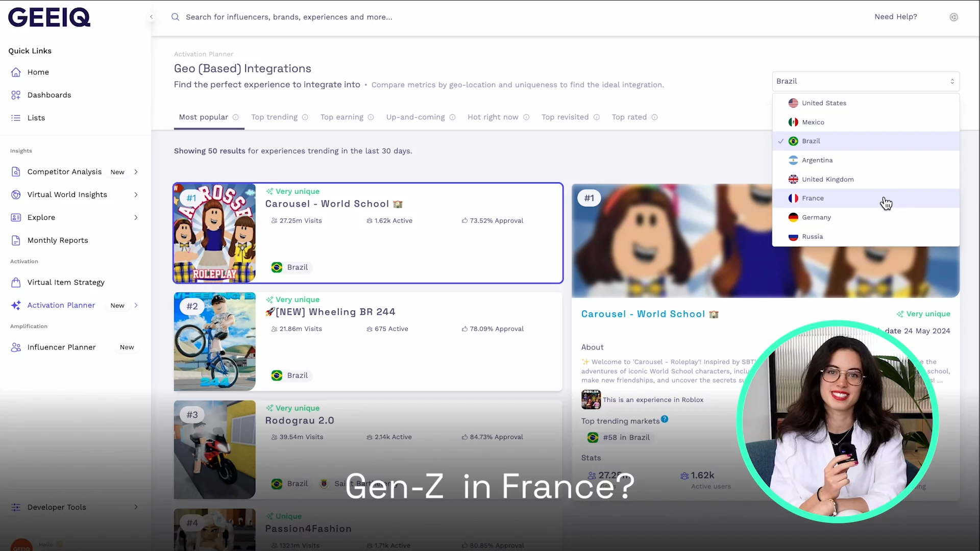Expand Explore submenu chevron
Screen dimensions: 980x551
pos(136,217)
